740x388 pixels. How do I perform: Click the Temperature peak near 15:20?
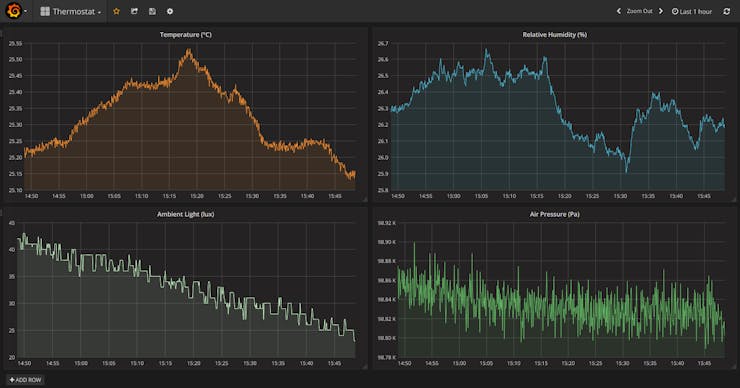click(189, 51)
